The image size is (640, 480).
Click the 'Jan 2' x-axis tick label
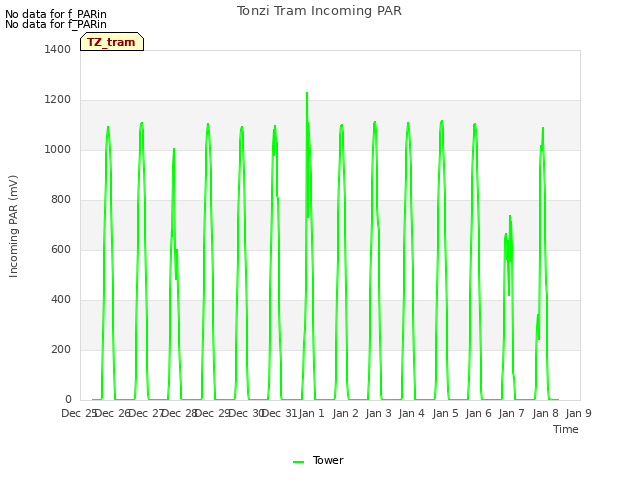345,413
